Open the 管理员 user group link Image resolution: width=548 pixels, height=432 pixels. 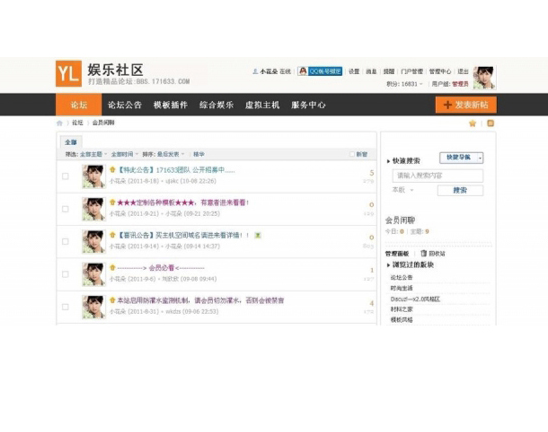click(460, 84)
